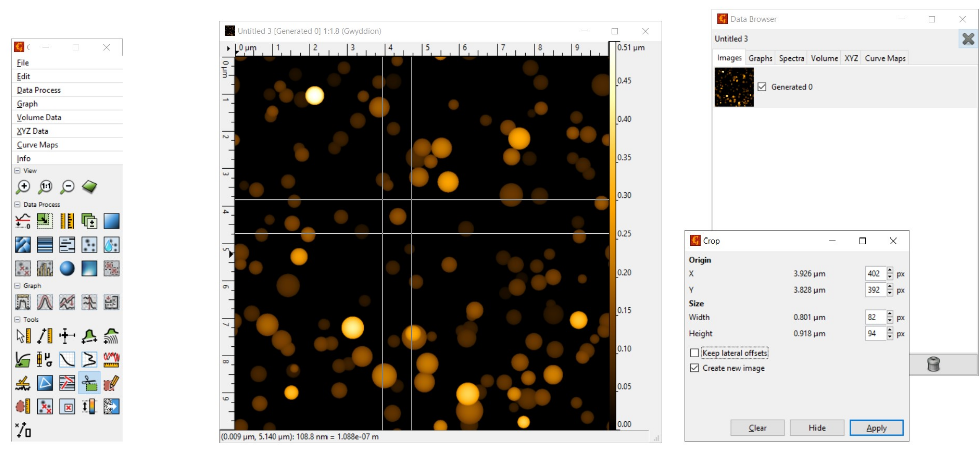Collapse the Tools toolbox section
The image size is (980, 475).
(18, 320)
